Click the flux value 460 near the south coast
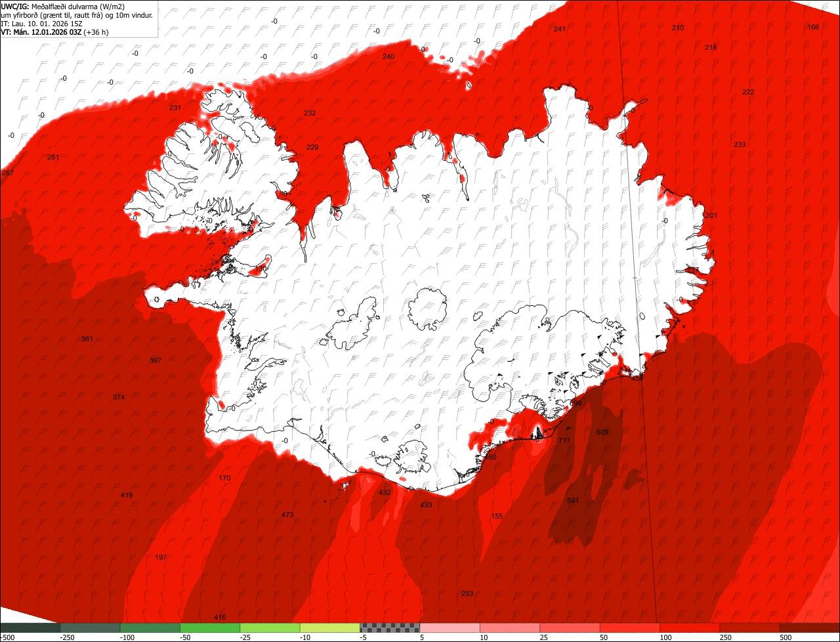Screen dimensions: 840x642 coord(490,457)
